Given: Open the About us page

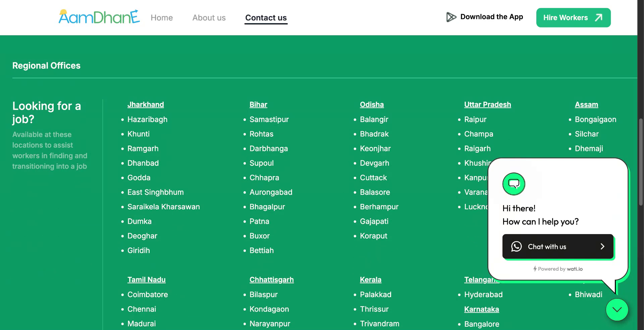Looking at the screenshot, I should pos(209,17).
